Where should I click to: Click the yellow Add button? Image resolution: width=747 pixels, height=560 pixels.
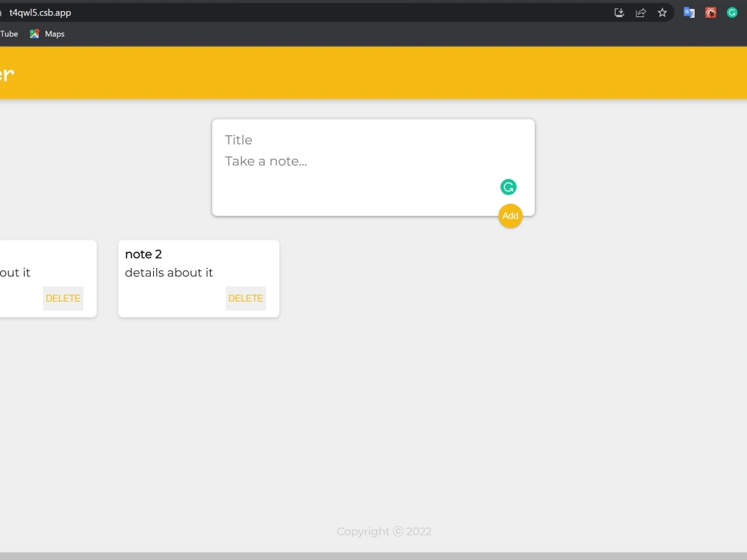510,216
